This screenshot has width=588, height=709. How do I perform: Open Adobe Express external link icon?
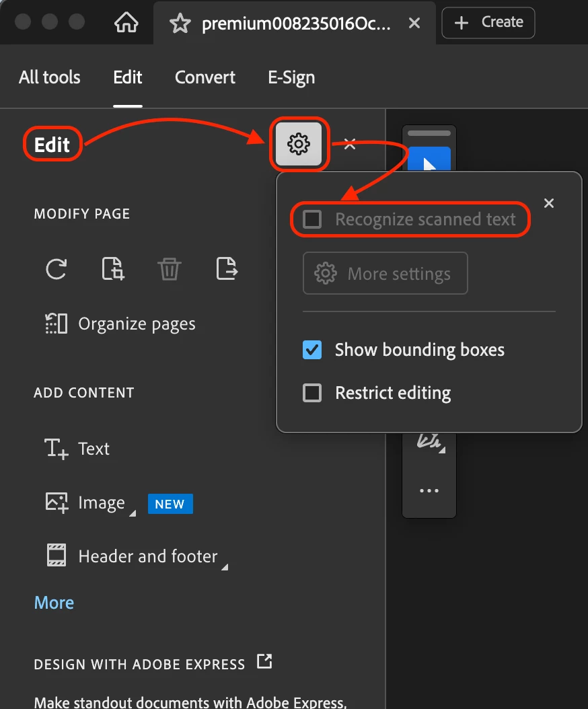tap(264, 661)
